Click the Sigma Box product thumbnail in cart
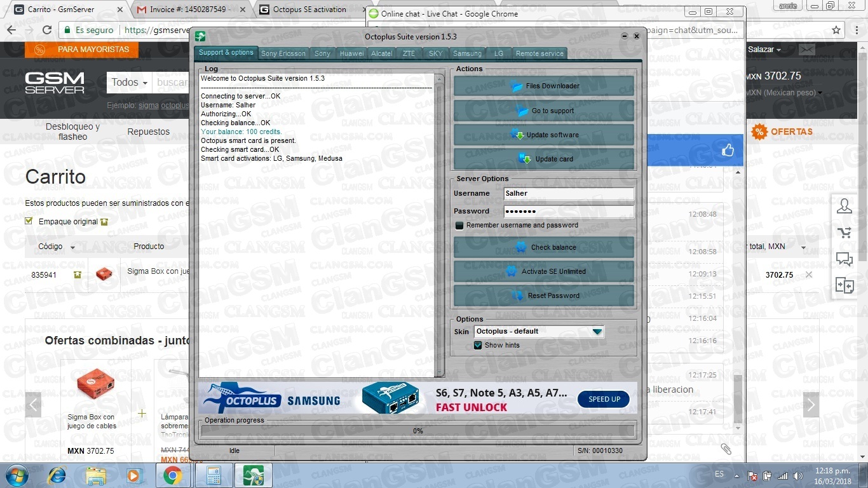The image size is (868, 488). point(104,274)
